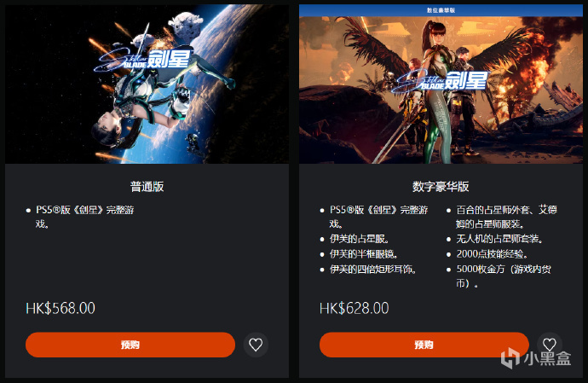Select the 伊芙的半框眼镜 bullet item
This screenshot has height=383, width=588.
363,254
